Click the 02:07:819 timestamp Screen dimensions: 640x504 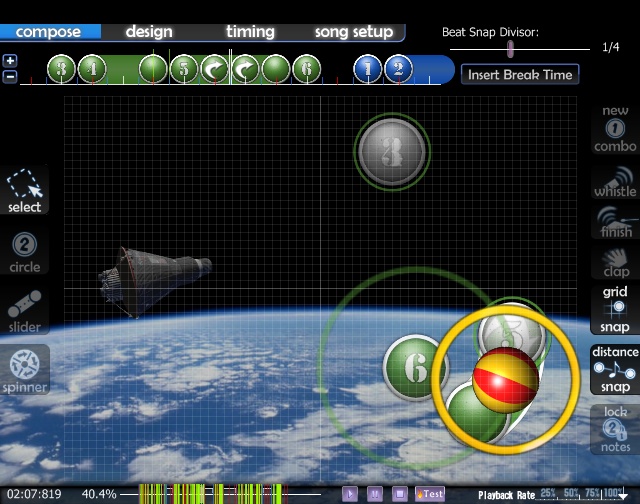click(34, 494)
